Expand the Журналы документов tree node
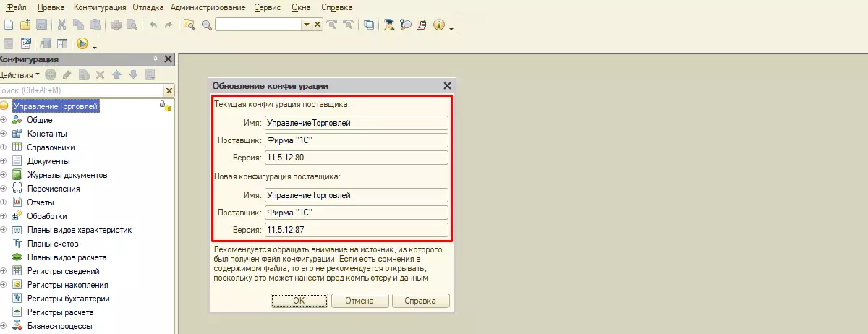The height and width of the screenshot is (334, 868). click(3, 175)
